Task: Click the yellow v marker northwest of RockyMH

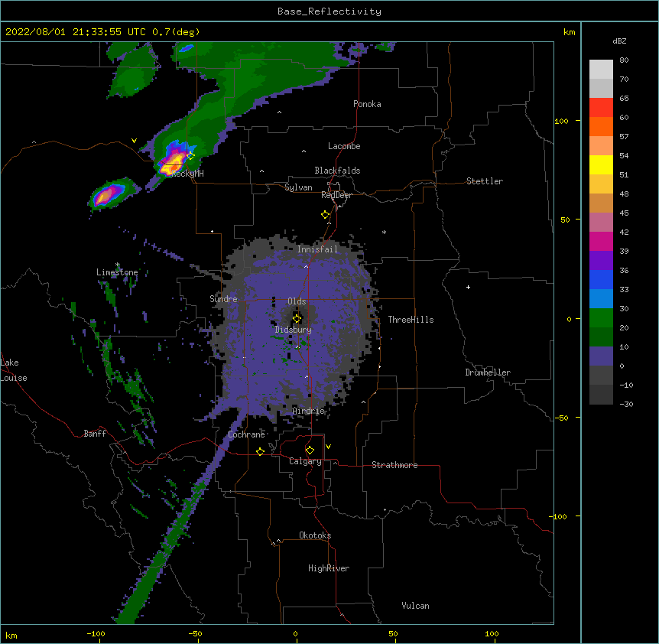Action: click(134, 141)
